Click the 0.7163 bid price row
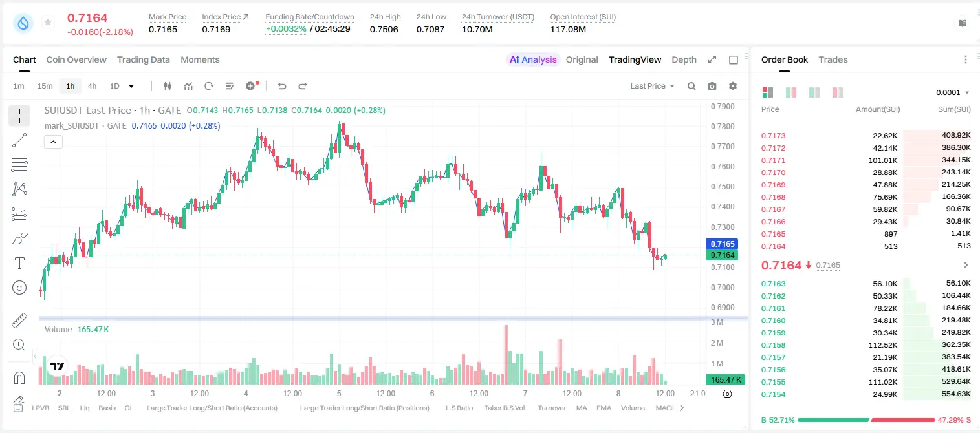Viewport: 980px width, 433px height. coord(866,283)
